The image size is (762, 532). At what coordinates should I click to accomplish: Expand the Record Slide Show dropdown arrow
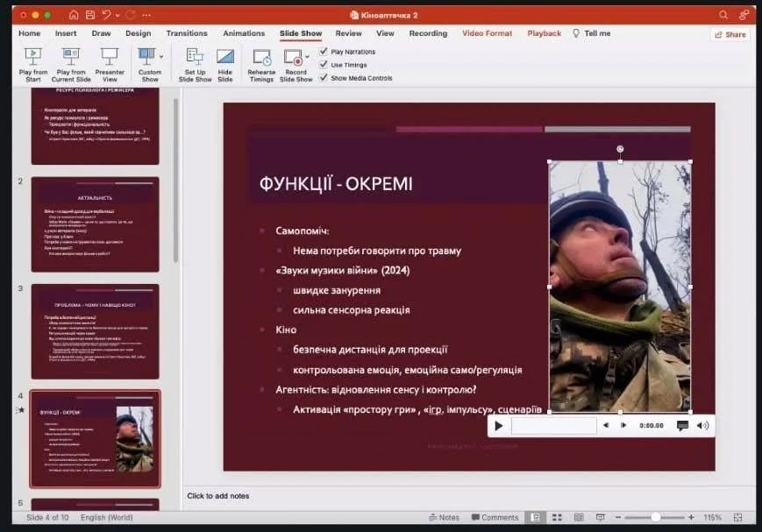point(307,57)
